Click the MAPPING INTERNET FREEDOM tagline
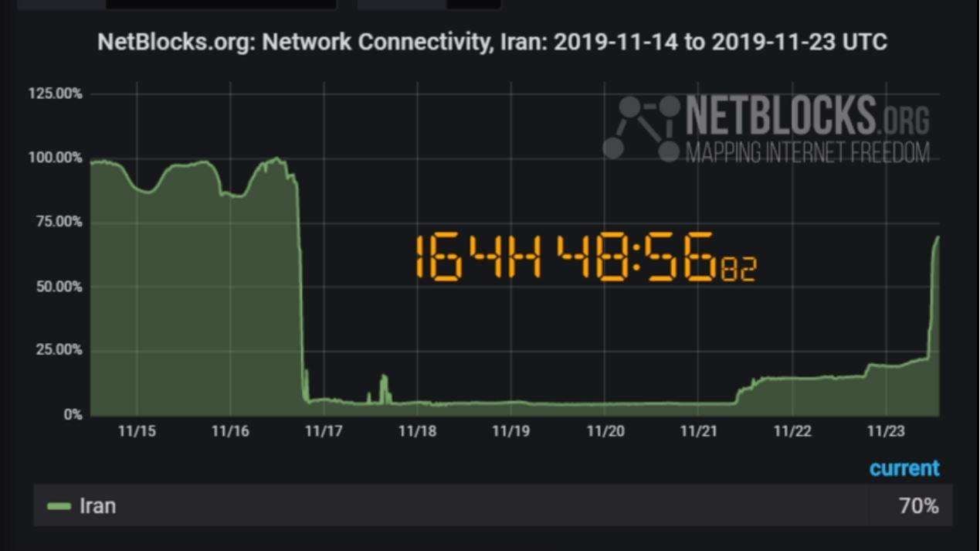Viewport: 980px width, 551px height. 808,152
